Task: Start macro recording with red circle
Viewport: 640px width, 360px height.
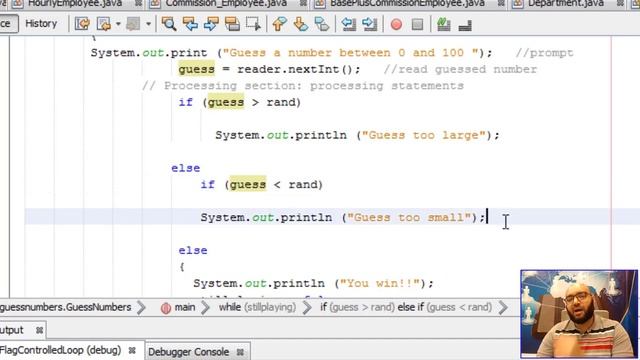Action: pyautogui.click(x=396, y=25)
